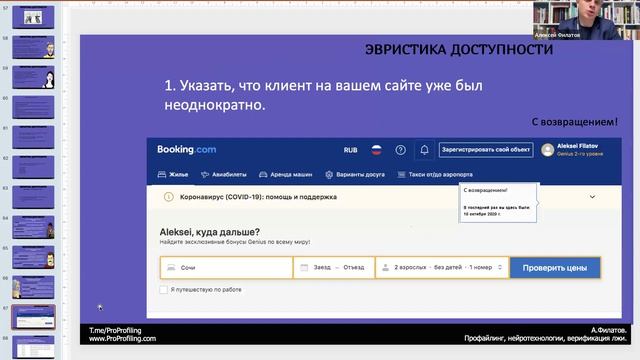Select the 'Аренда машин' tab
640x360 pixels.
tap(285, 174)
